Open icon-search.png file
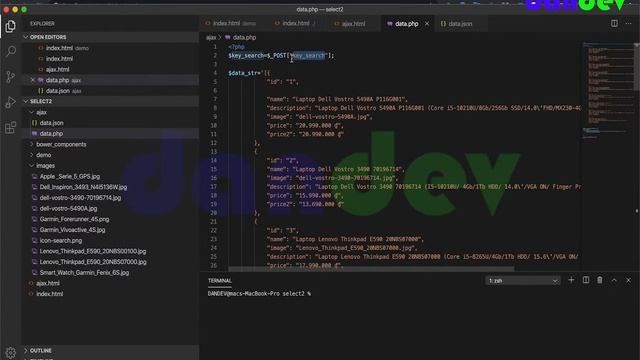This screenshot has height=360, width=640. pyautogui.click(x=110, y=240)
